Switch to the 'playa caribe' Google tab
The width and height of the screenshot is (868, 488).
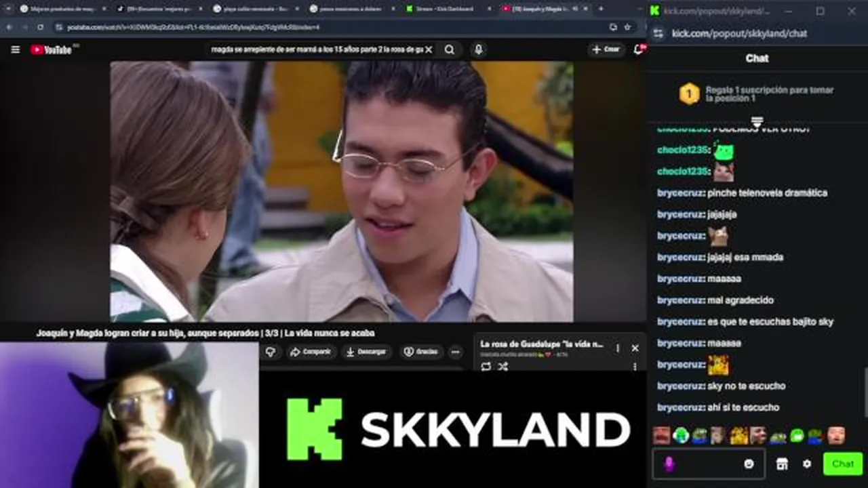256,9
